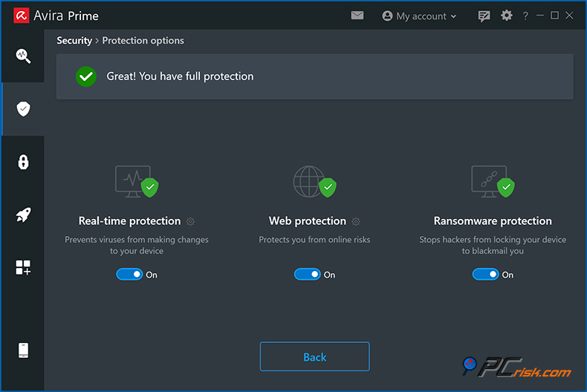
Task: Open Web protection settings gear
Action: tap(356, 221)
